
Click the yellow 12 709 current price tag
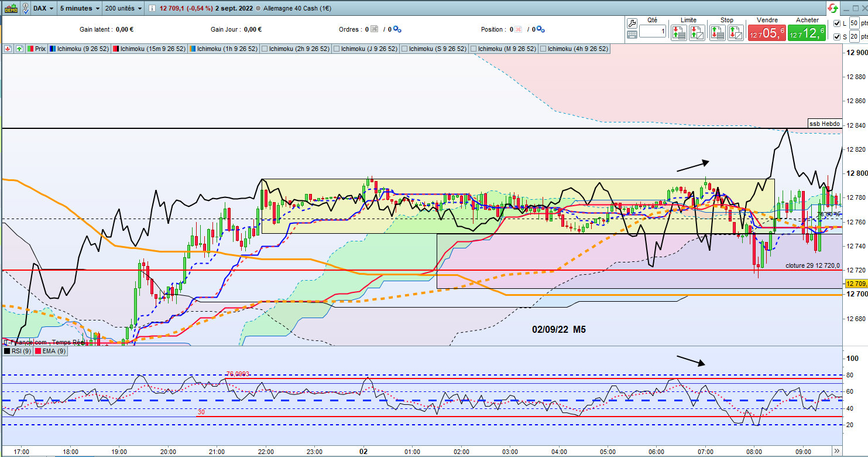[x=855, y=284]
